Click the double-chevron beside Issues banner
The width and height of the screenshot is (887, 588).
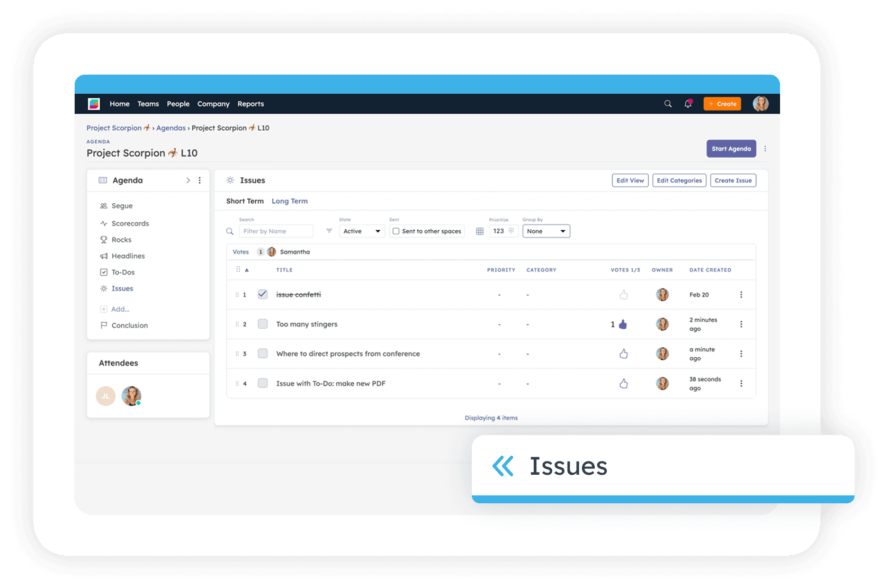click(x=503, y=466)
